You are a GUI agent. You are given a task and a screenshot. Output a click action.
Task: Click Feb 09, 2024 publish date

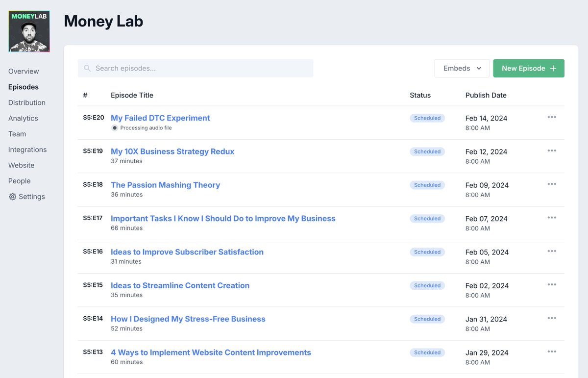[487, 185]
